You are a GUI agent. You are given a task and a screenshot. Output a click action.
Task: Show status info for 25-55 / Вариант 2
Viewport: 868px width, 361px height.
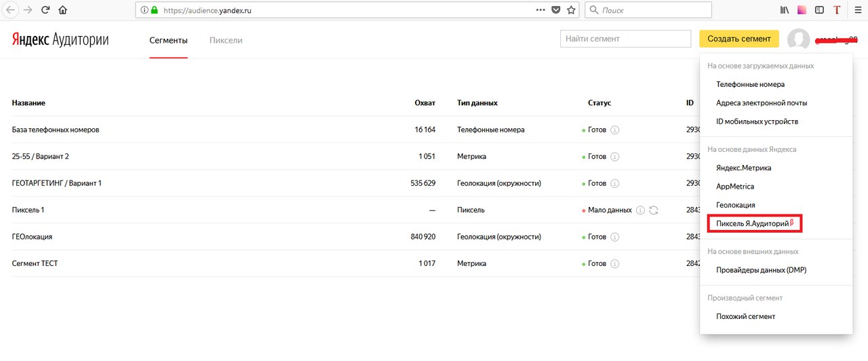615,157
